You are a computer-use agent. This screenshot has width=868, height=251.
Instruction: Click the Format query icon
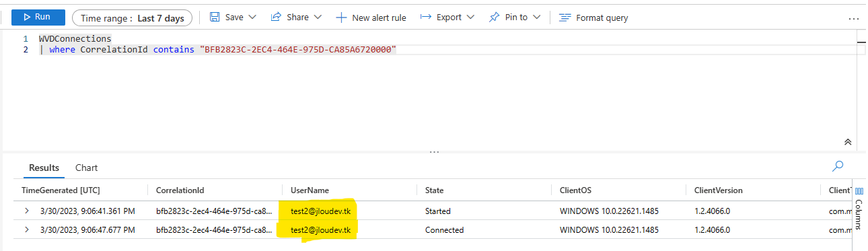pyautogui.click(x=565, y=17)
